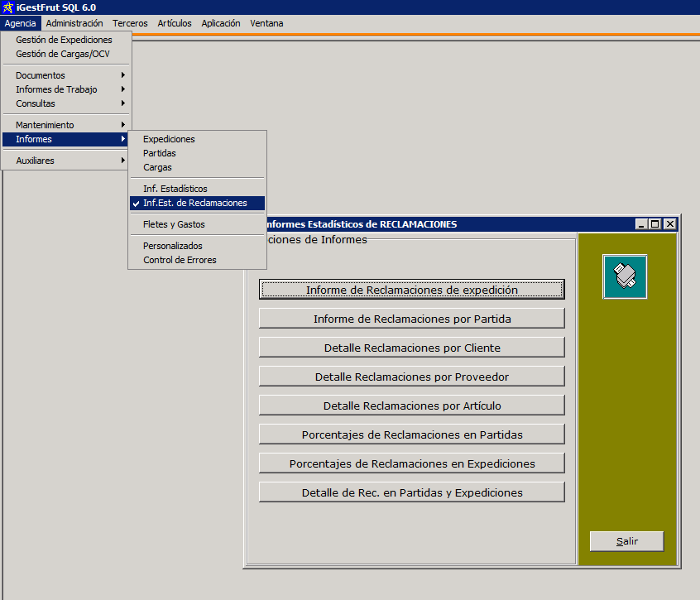Click the printer icon in the olive panel
This screenshot has width=700, height=600.
[x=625, y=276]
